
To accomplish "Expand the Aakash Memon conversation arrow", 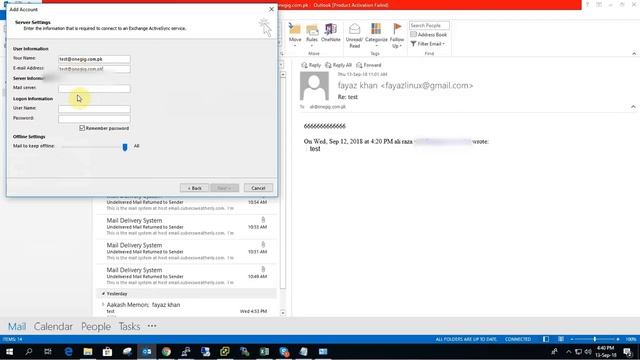I will 103,304.
